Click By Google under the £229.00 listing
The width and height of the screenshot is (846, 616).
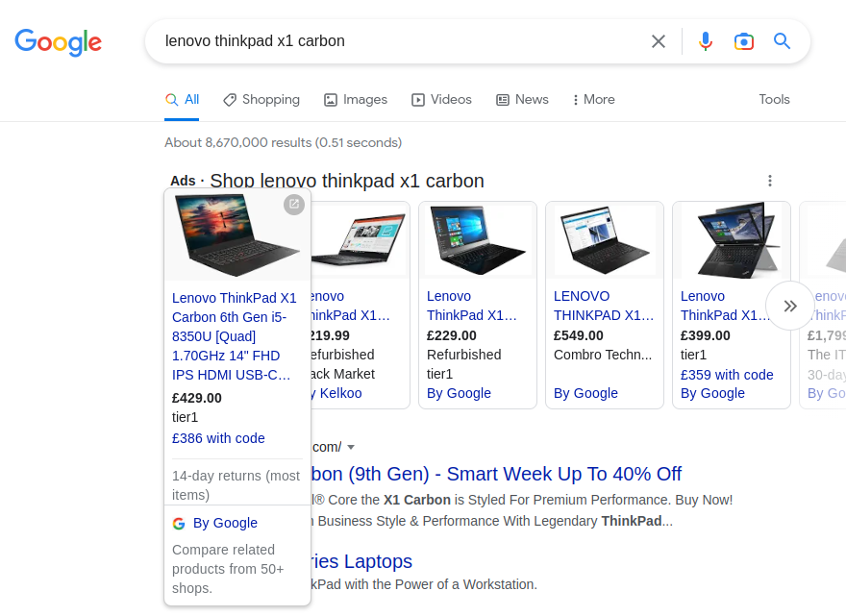pos(459,393)
